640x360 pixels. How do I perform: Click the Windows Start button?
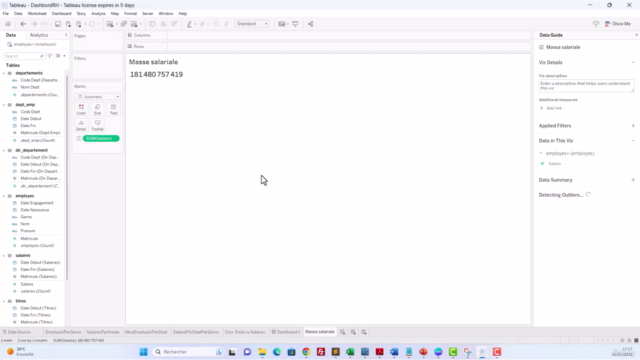coord(143,352)
